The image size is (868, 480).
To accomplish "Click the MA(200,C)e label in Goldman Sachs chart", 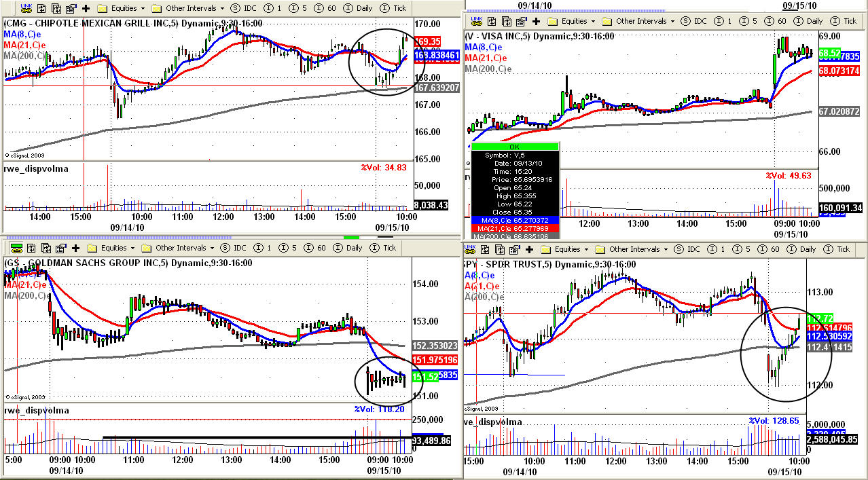I will click(x=26, y=295).
